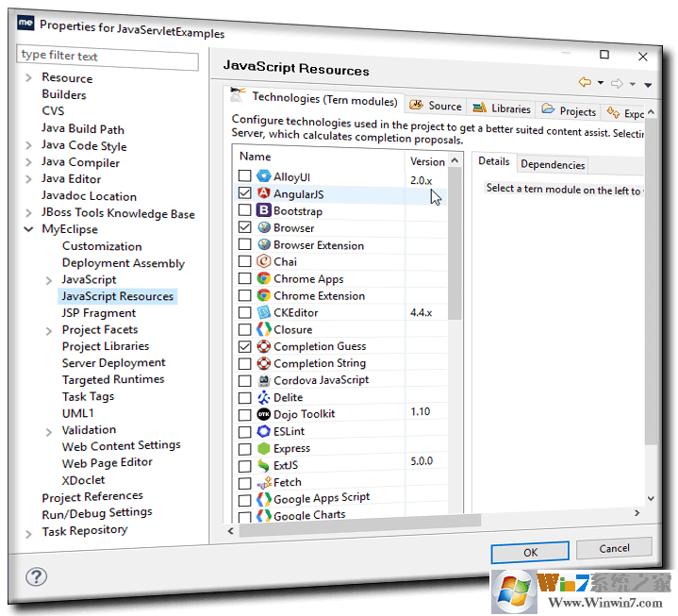The image size is (678, 616).
Task: Click the AngularJS module icon
Action: pyautogui.click(x=264, y=194)
